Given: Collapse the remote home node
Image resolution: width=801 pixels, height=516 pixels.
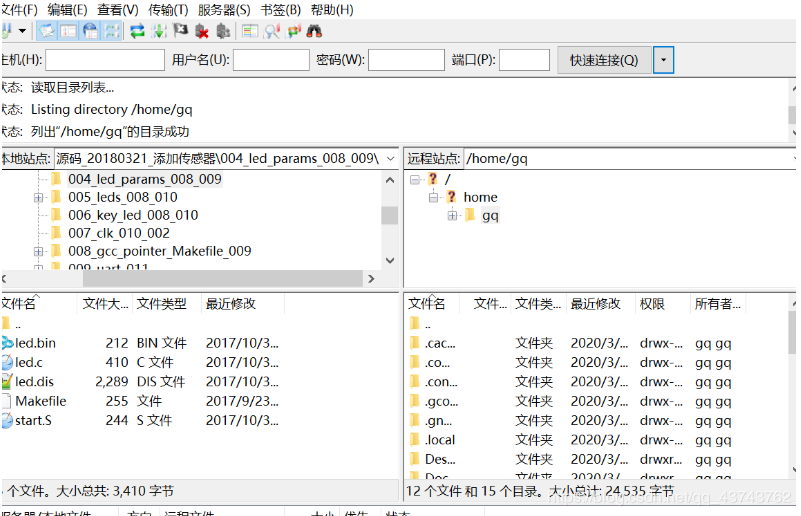Looking at the screenshot, I should (x=433, y=197).
